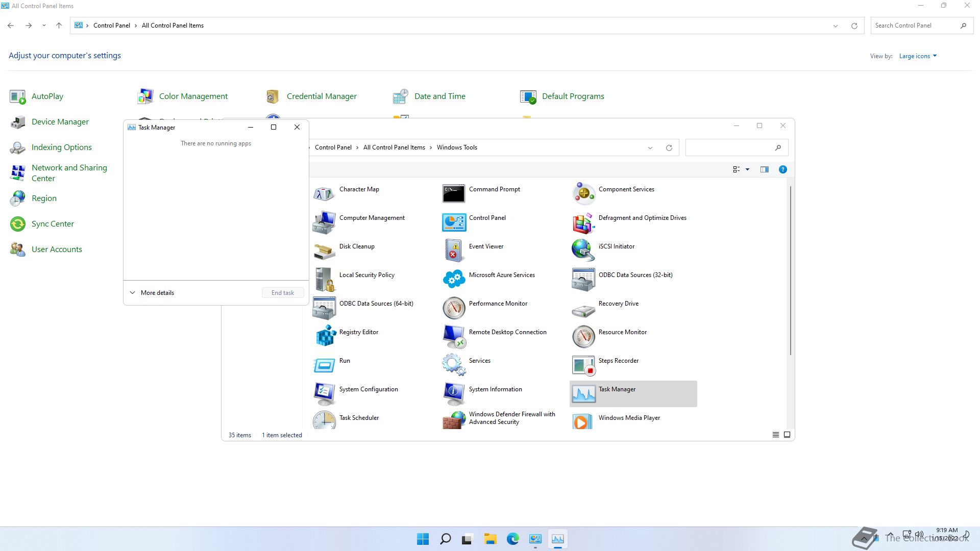Switch to large thumbnails view in status bar
Screen dimensions: 980x551
[787, 435]
